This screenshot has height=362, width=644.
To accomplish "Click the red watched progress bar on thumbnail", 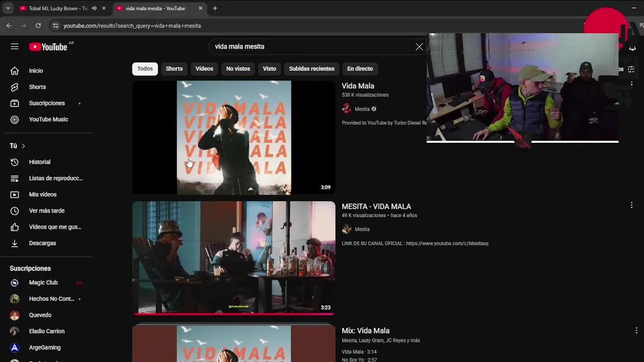I will pyautogui.click(x=233, y=314).
